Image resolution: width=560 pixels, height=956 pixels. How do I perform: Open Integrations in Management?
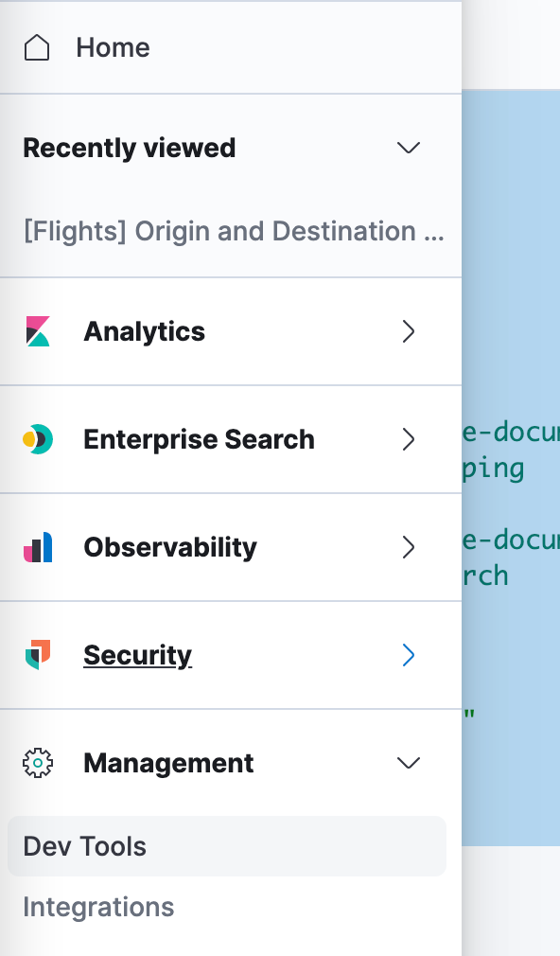tap(98, 907)
